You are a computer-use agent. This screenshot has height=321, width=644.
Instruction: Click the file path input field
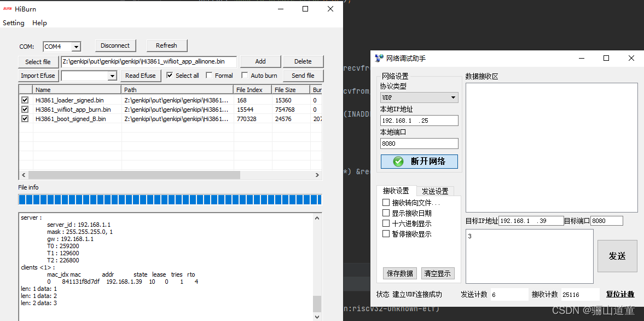pos(149,62)
